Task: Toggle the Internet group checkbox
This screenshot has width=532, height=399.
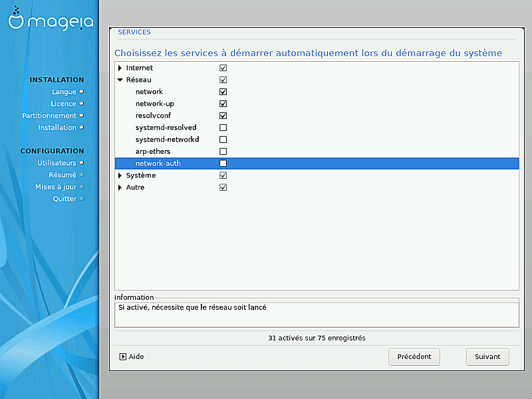Action: (x=223, y=68)
